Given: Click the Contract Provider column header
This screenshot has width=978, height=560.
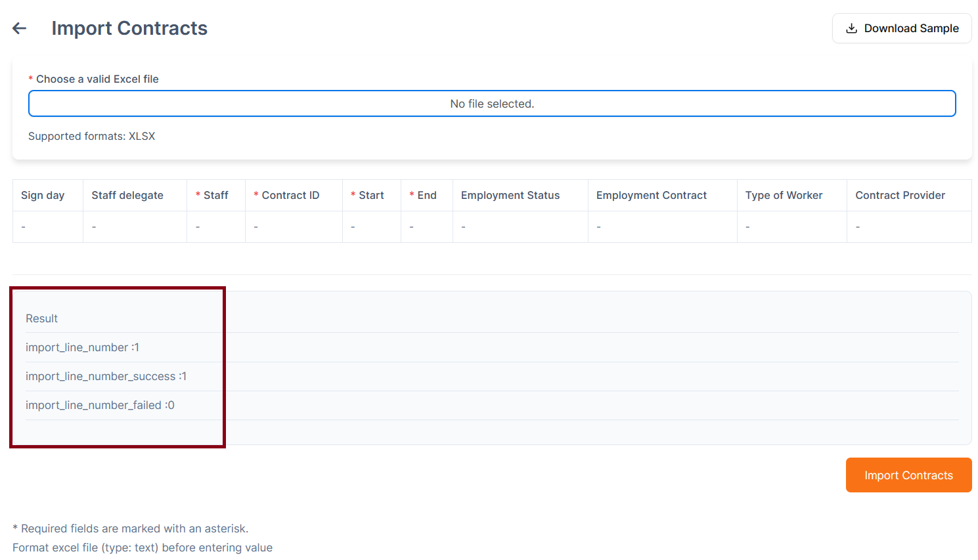Looking at the screenshot, I should pyautogui.click(x=900, y=196).
